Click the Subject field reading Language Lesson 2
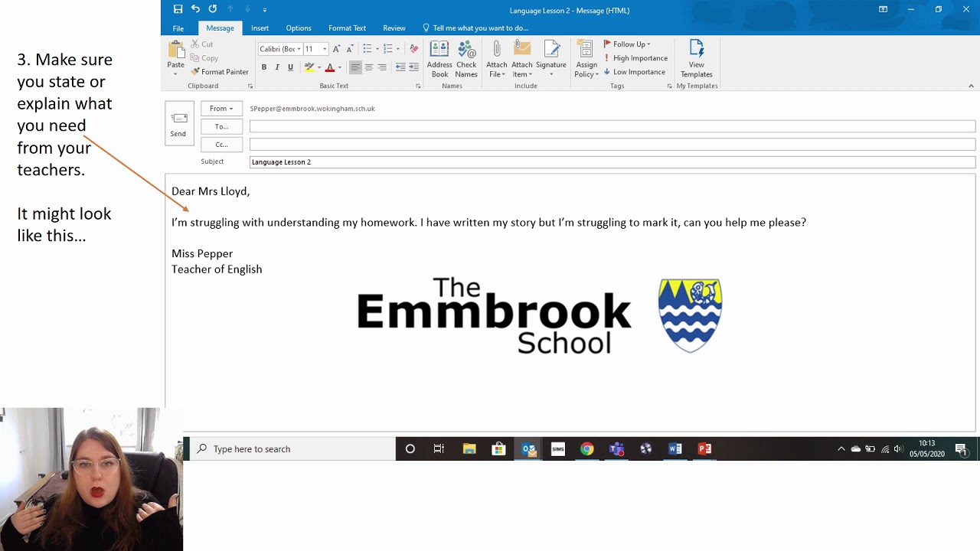This screenshot has width=980, height=551. pos(612,161)
